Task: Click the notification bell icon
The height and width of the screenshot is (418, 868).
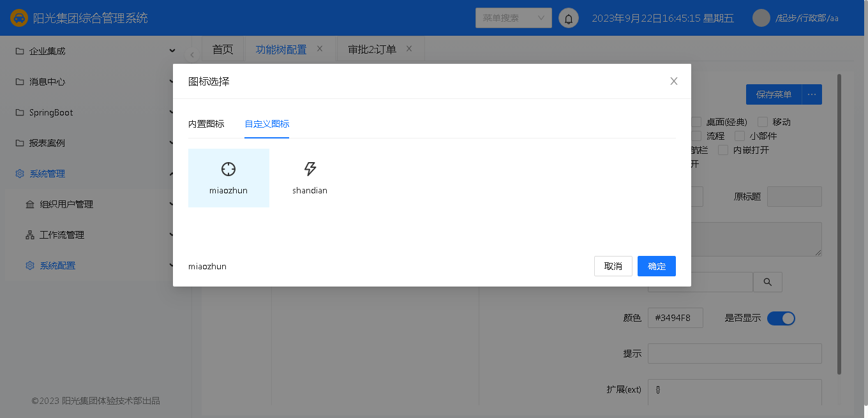Action: point(569,19)
